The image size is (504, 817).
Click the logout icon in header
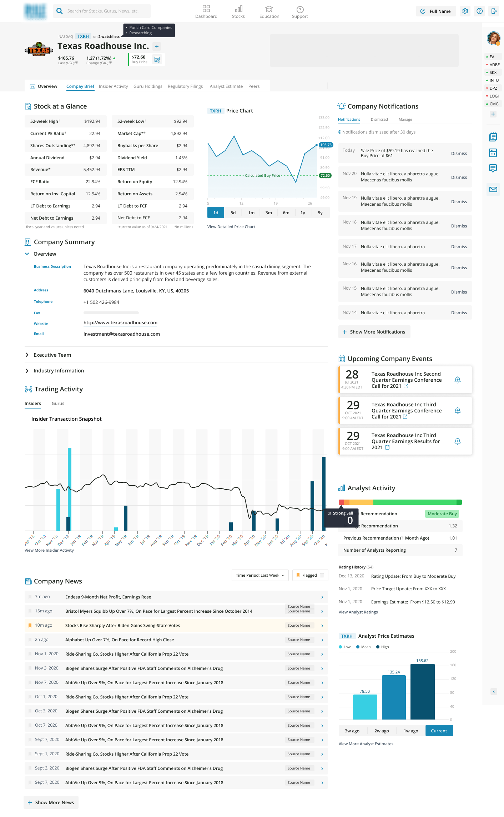[494, 11]
